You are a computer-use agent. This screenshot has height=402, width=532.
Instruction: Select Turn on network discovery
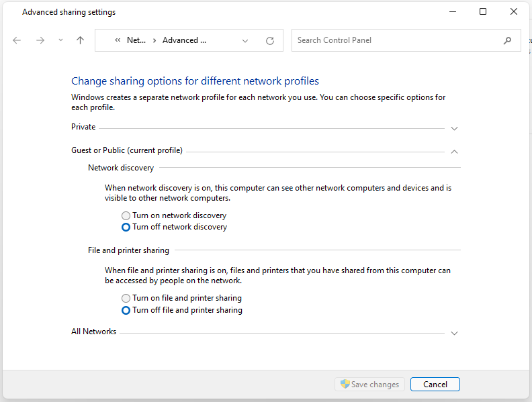tap(126, 215)
